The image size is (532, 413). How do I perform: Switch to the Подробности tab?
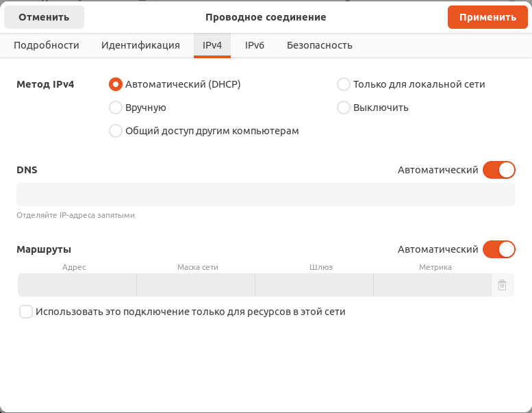(x=47, y=45)
